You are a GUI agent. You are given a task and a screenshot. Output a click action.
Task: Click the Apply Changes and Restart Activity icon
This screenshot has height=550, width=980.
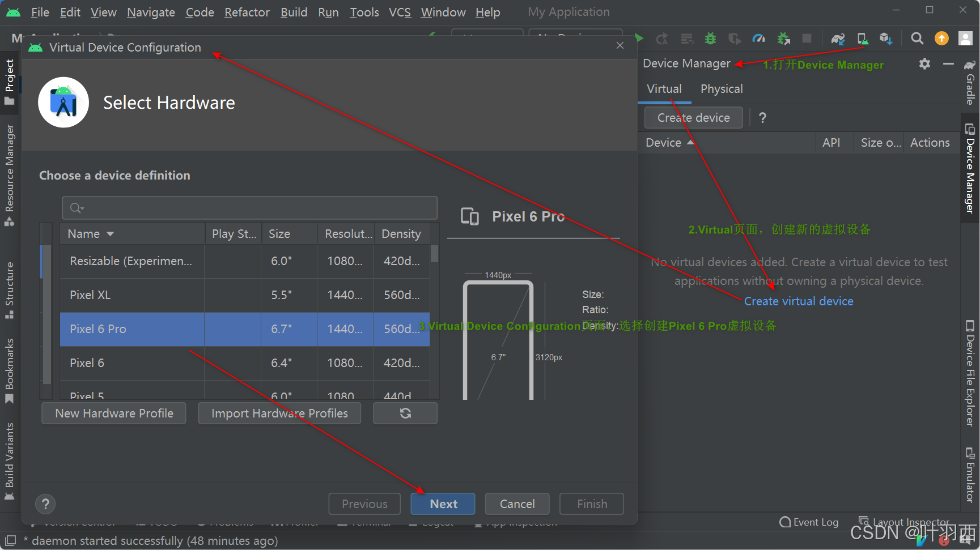pyautogui.click(x=662, y=39)
